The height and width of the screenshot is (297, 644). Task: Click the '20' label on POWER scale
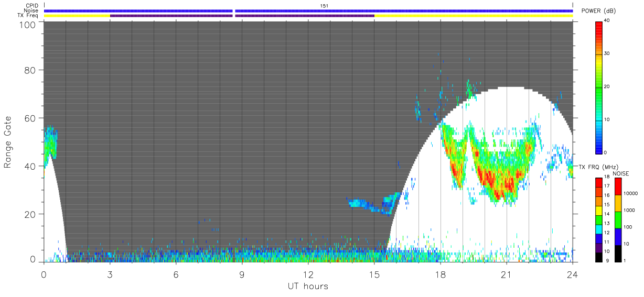pos(607,87)
